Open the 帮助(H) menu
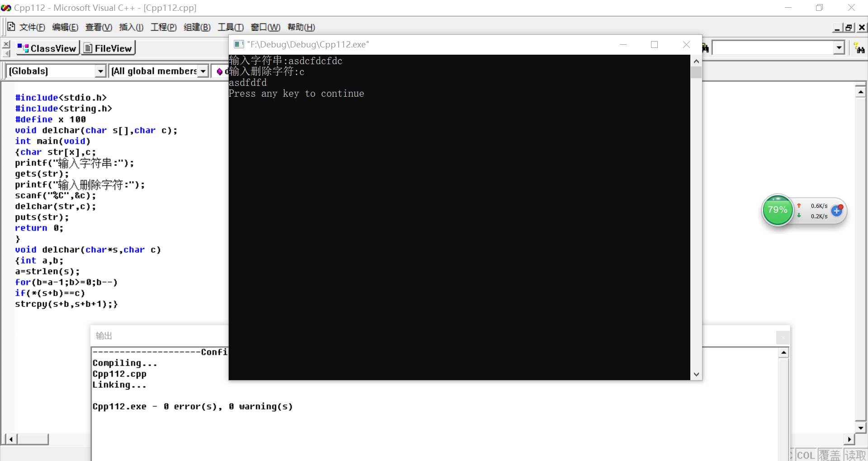This screenshot has width=868, height=461. pos(301,27)
